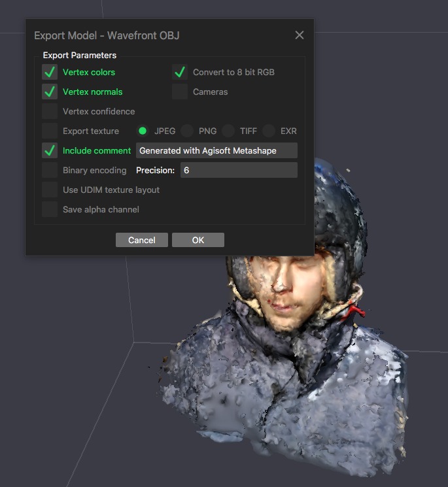Uncheck the Vertex normals checkbox

click(x=50, y=92)
